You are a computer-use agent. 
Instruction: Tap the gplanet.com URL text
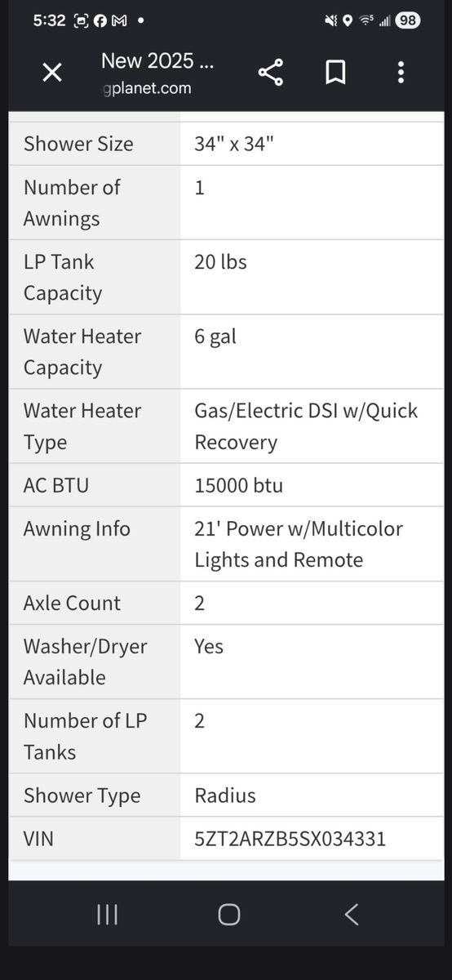(148, 87)
